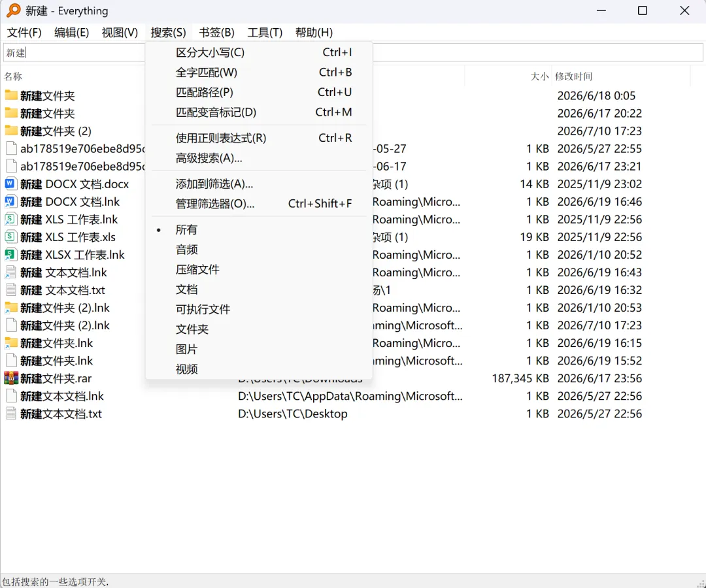Screen dimensions: 706x588
Task: Click date 2026/7/10 17:23 of 新建文件夹 (2) folder
Action: 599,131
